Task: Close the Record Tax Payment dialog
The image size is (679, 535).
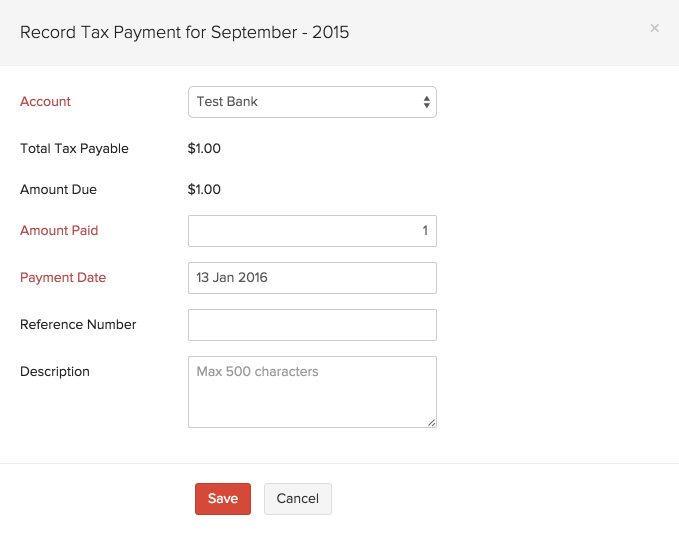Action: (x=655, y=28)
